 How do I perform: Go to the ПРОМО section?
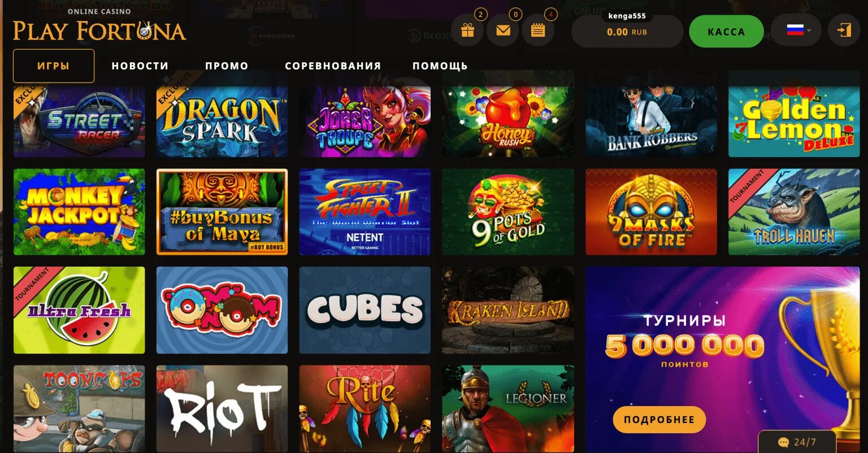tap(227, 66)
